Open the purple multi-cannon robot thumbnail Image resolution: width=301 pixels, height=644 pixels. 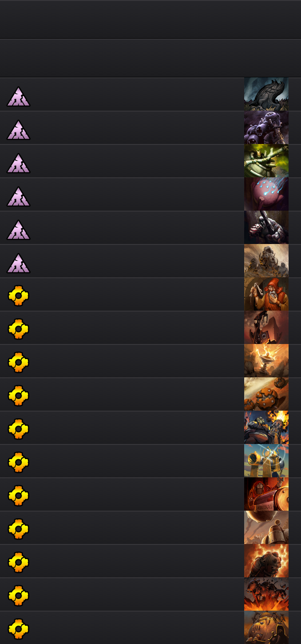click(x=266, y=128)
